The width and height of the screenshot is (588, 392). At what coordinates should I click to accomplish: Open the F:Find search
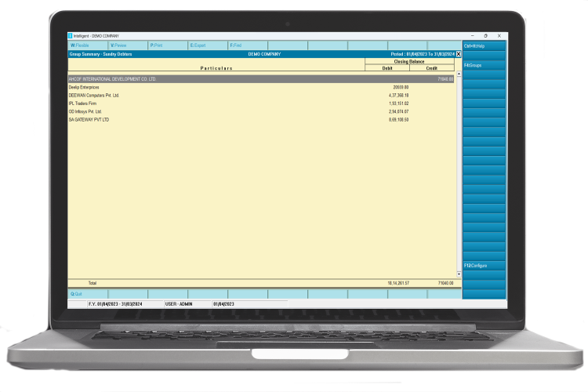click(x=248, y=45)
